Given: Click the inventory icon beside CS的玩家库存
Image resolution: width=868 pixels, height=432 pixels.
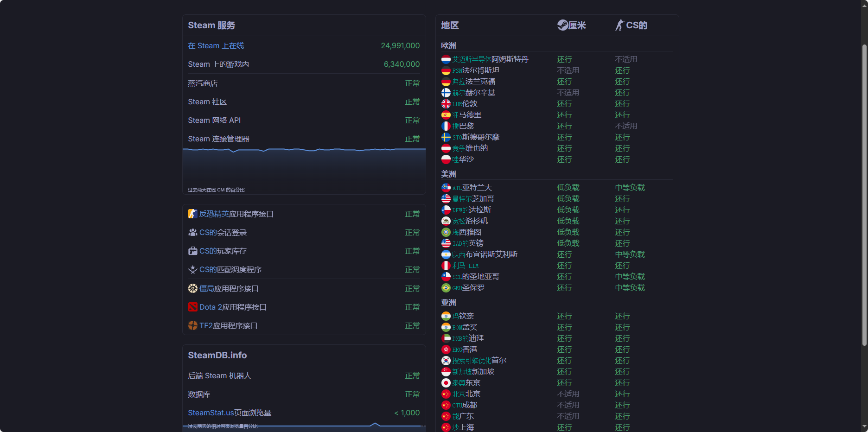Looking at the screenshot, I should 192,251.
